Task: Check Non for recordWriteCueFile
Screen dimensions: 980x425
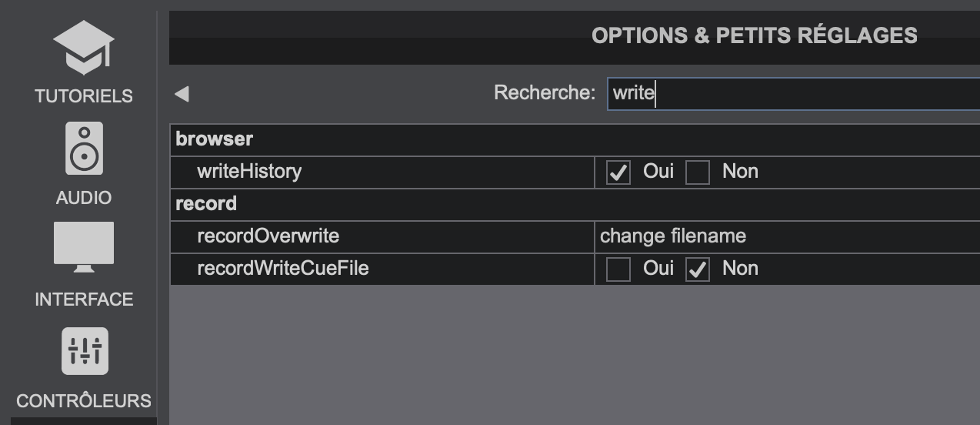Action: (698, 269)
